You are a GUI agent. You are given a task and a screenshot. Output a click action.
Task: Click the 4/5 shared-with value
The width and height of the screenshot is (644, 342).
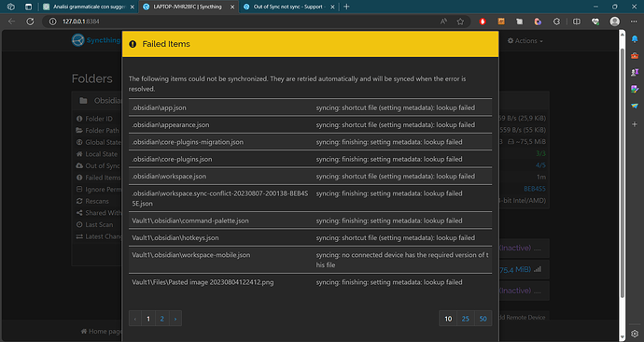click(540, 165)
